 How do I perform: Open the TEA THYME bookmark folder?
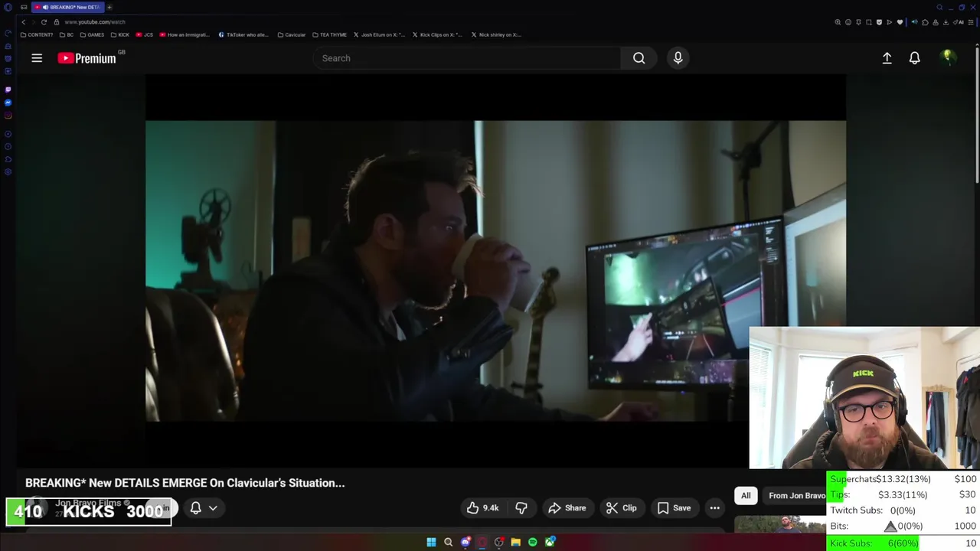tap(330, 34)
